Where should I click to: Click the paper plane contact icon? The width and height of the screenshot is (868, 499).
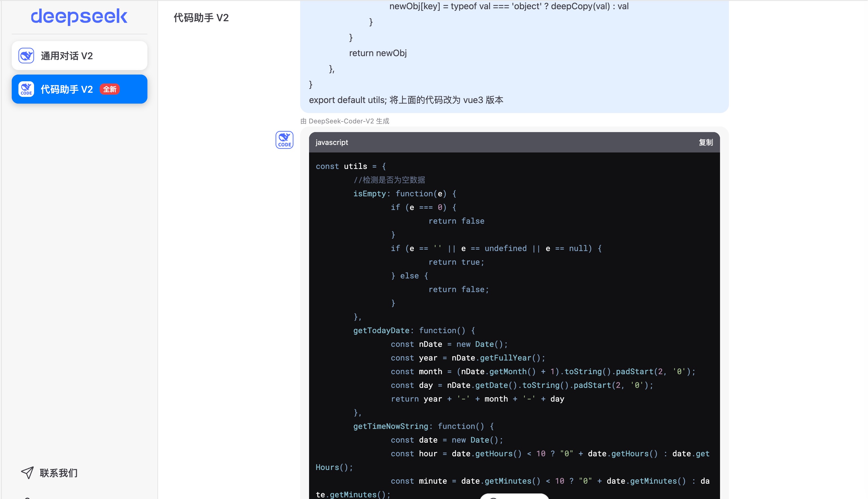[27, 472]
